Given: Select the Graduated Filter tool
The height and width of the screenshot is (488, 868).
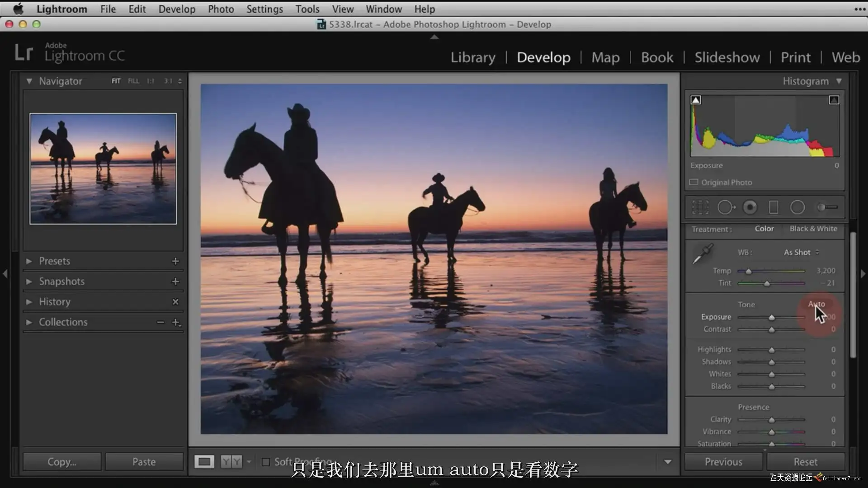Looking at the screenshot, I should [774, 207].
